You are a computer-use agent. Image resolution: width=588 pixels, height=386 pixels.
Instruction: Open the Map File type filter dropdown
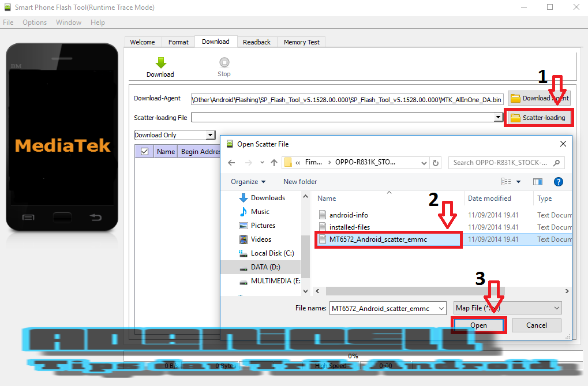point(508,308)
